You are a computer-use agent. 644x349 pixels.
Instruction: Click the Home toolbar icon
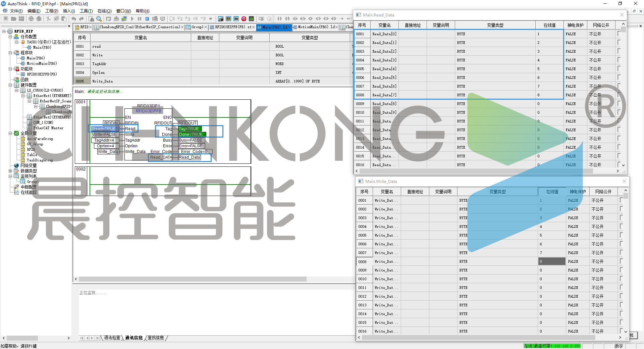(x=269, y=19)
